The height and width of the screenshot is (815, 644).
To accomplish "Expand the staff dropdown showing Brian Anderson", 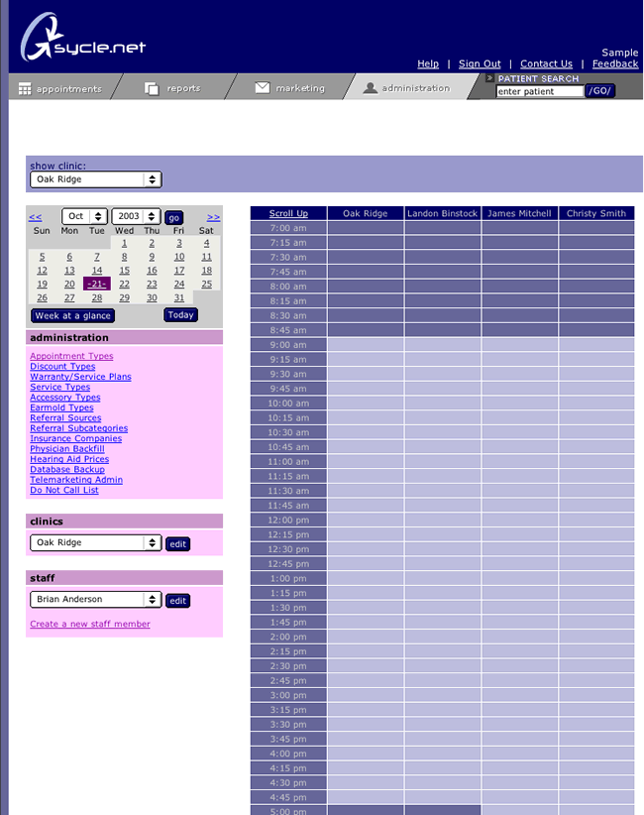I will tap(95, 600).
